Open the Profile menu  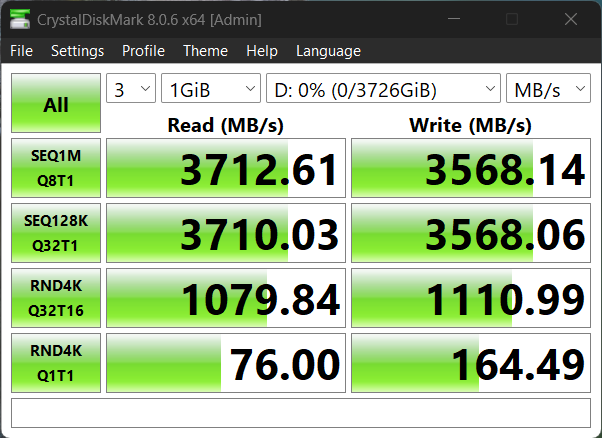[x=143, y=51]
